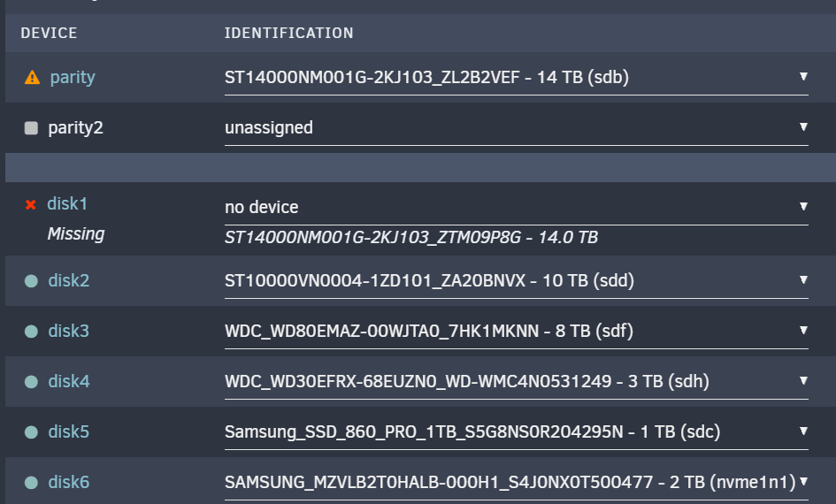This screenshot has width=836, height=504.
Task: Click the green status dot for disk6
Action: (32, 483)
